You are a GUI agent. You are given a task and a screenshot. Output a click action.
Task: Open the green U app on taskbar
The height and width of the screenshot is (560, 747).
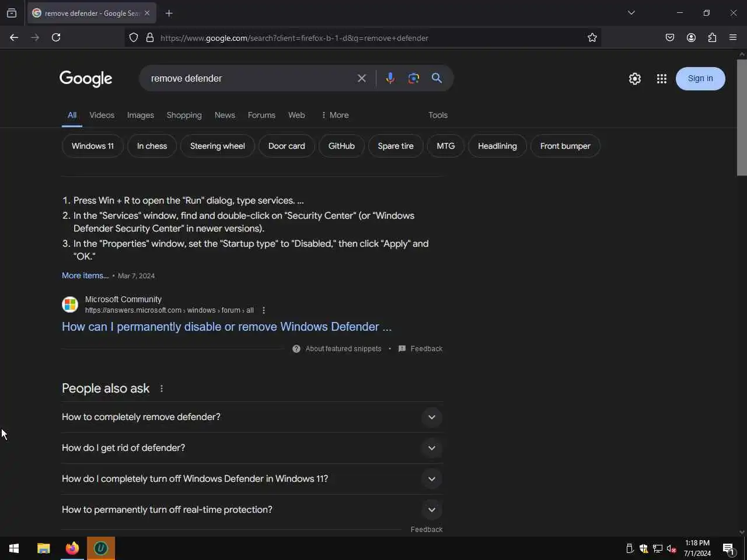point(101,548)
